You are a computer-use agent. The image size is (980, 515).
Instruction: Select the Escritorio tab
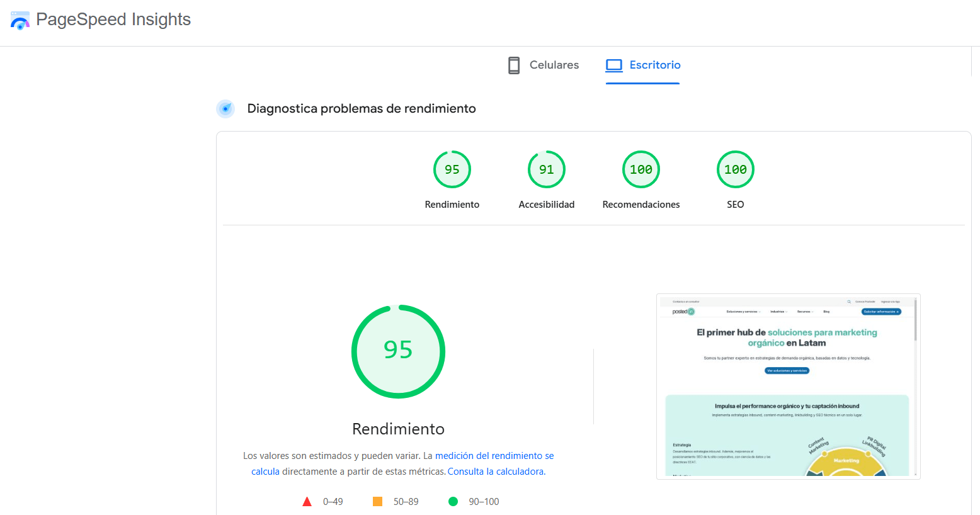[642, 65]
